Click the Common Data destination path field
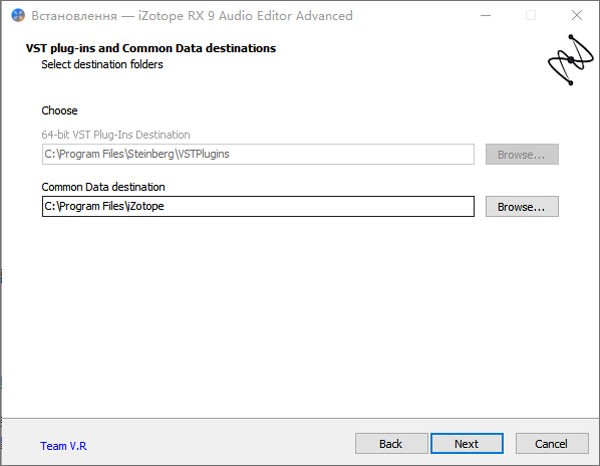The height and width of the screenshot is (466, 600). (257, 207)
